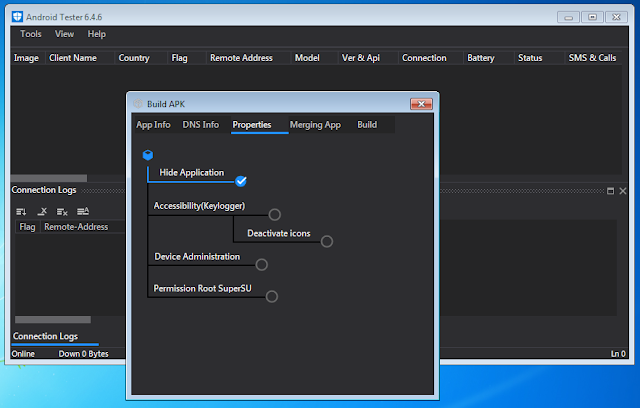
Task: Click the Image column header
Action: point(27,58)
